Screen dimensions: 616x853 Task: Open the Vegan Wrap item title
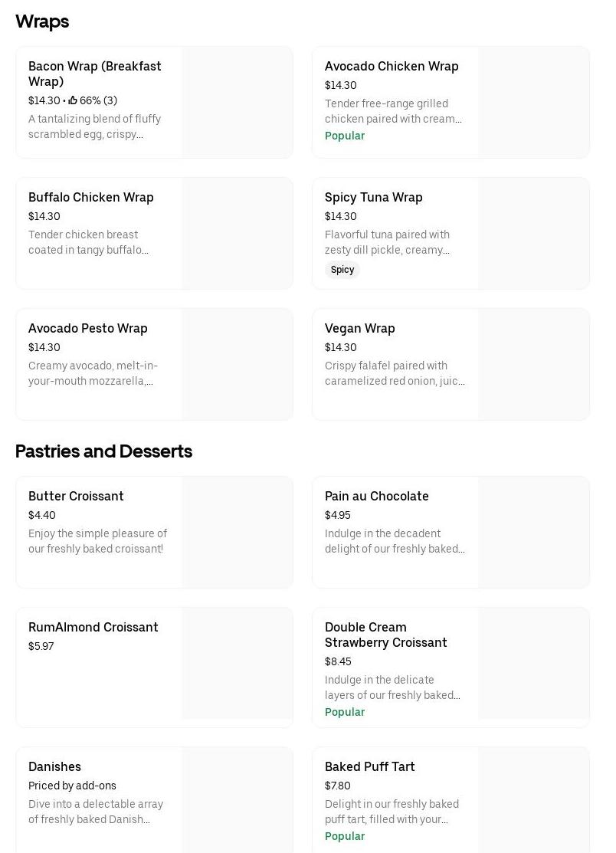point(359,328)
